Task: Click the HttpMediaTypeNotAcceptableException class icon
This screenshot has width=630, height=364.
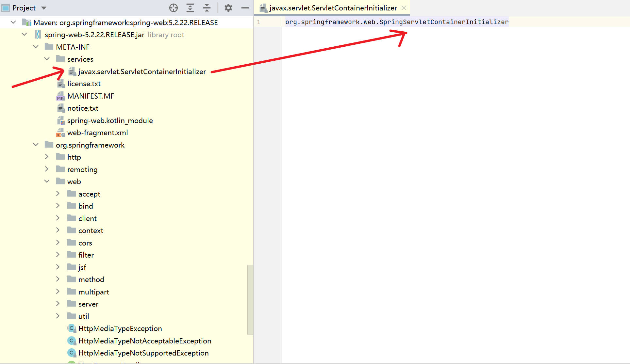Action: click(72, 340)
